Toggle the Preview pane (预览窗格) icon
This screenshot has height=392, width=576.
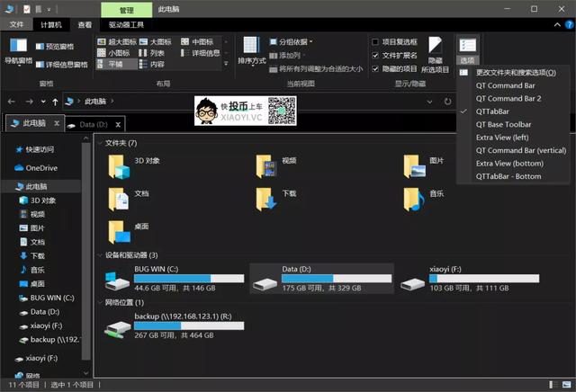pos(40,47)
